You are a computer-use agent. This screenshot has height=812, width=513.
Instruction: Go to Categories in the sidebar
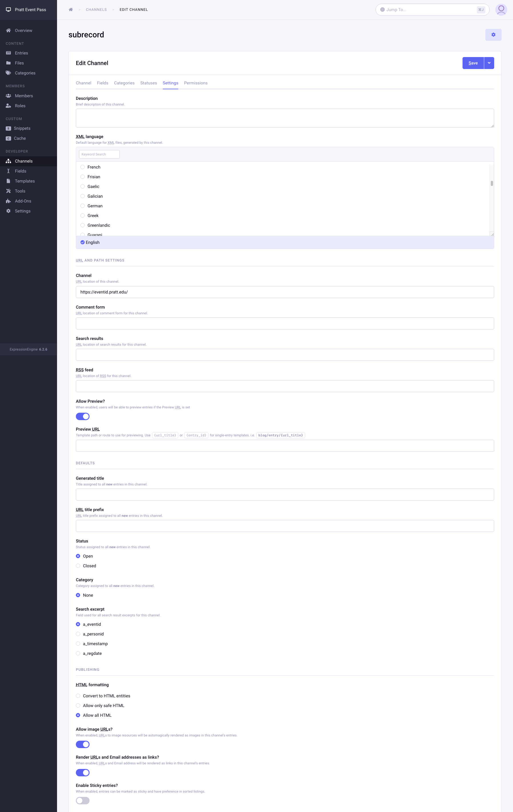pyautogui.click(x=25, y=73)
